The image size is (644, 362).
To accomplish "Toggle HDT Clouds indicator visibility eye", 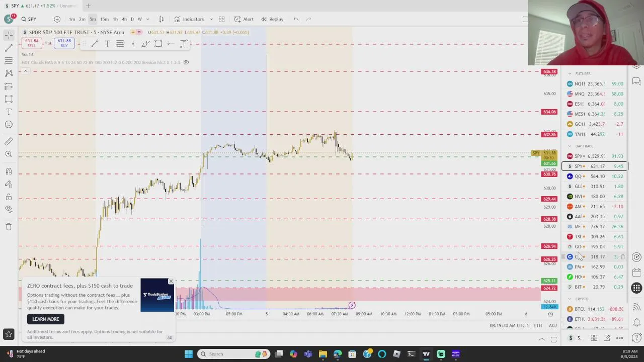I will tap(186, 62).
